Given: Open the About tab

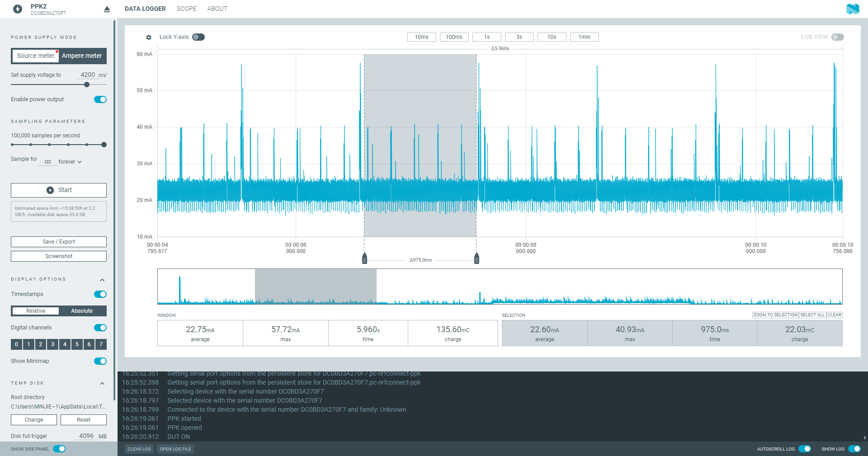Looking at the screenshot, I should 217,9.
